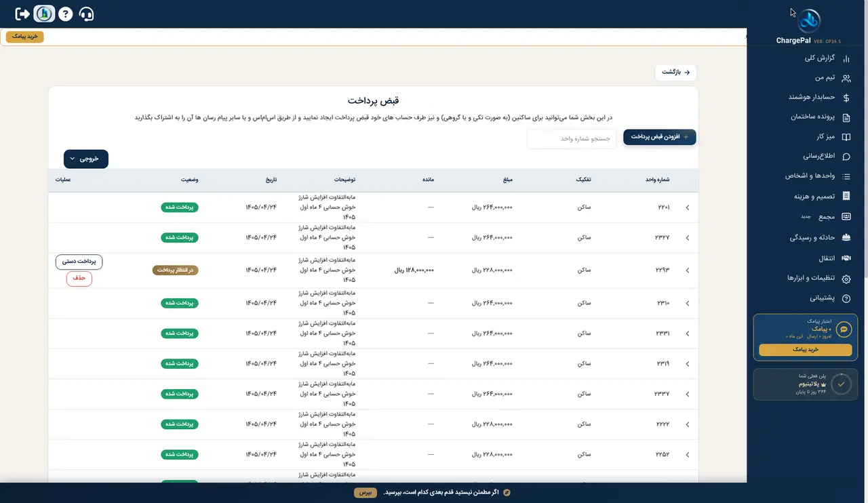Click the yellow chat icon in اعتبار پیامک card
The image size is (868, 503).
point(844,329)
